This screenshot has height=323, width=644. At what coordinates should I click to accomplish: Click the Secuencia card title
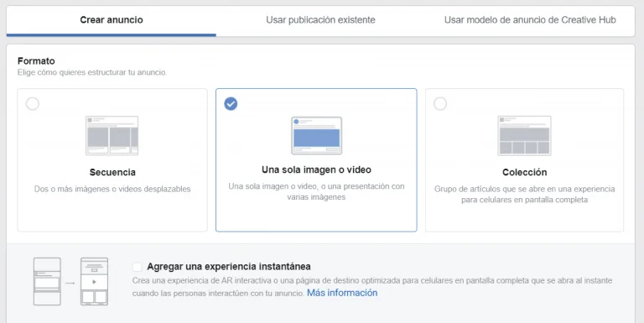112,172
